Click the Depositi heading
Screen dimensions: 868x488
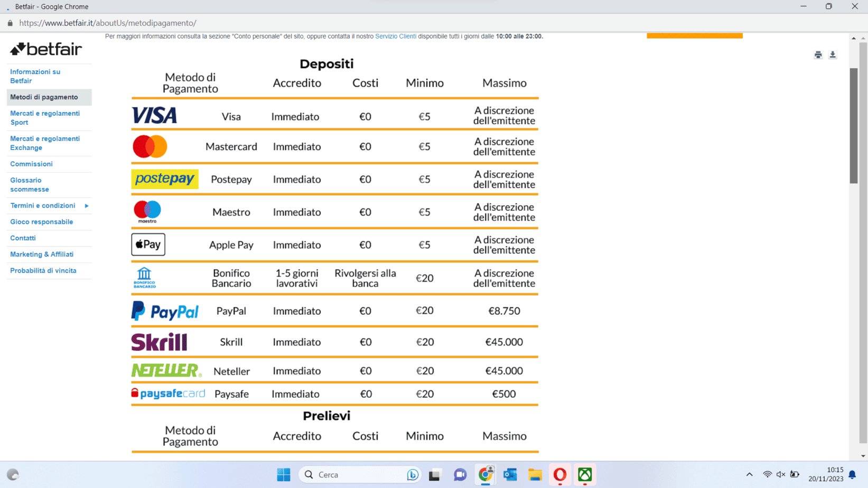[326, 64]
